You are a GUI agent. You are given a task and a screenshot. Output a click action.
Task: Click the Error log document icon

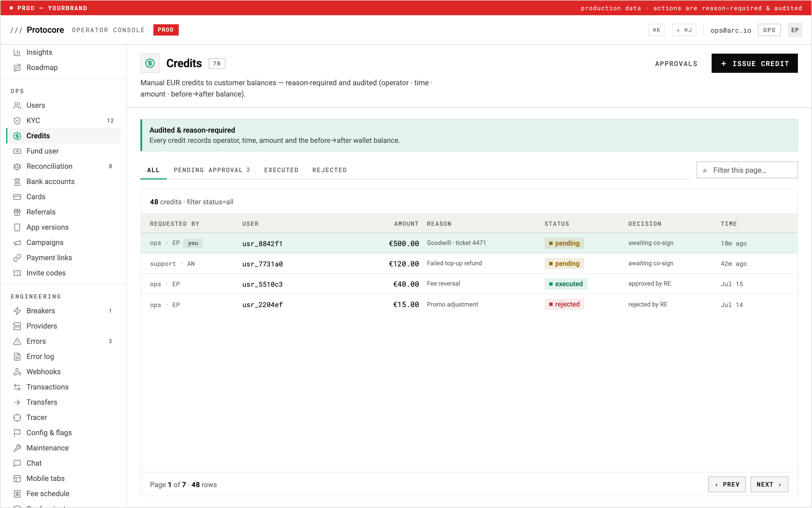(x=17, y=356)
